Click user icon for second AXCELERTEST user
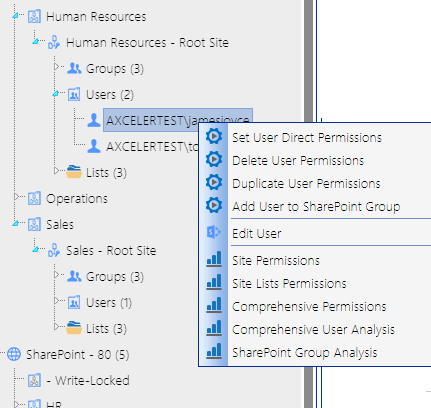This screenshot has height=408, width=431. tap(94, 146)
